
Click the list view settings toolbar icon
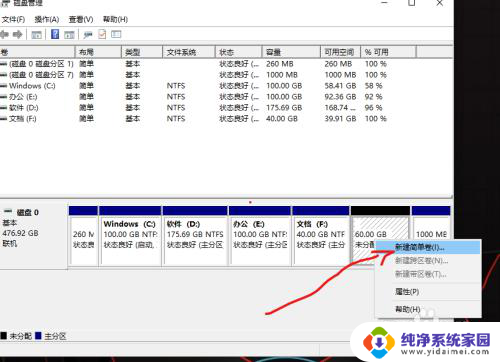[116, 34]
